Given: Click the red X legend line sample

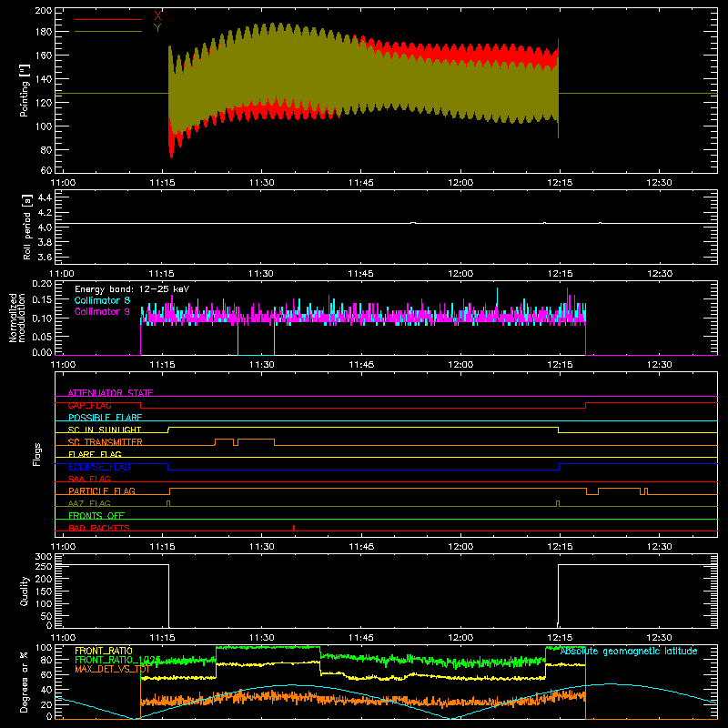Looking at the screenshot, I should tap(108, 19).
